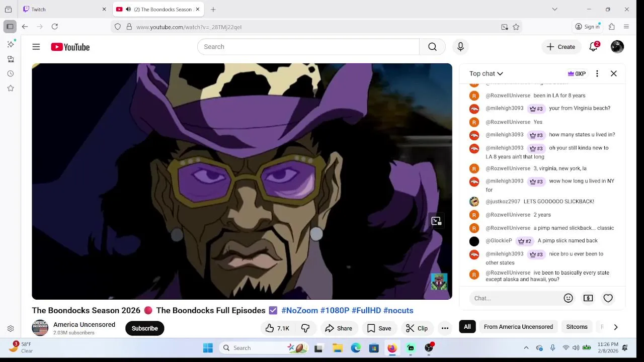The width and height of the screenshot is (644, 362).
Task: Open the 0XP channel points badge
Action: [577, 73]
